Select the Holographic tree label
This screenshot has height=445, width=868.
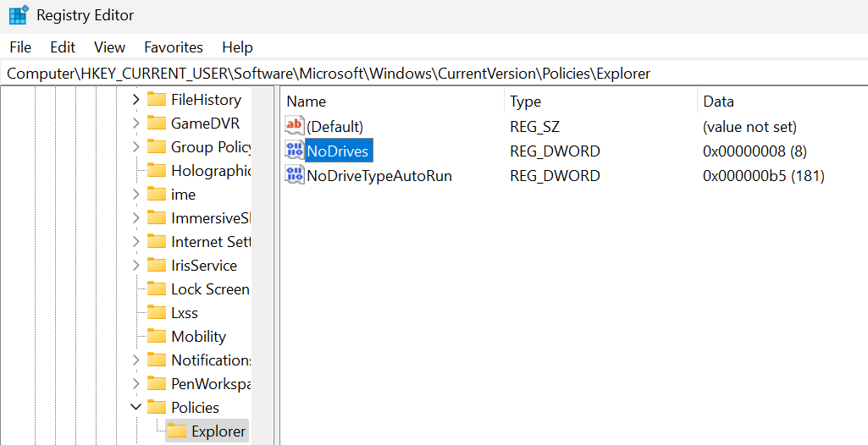click(x=211, y=171)
